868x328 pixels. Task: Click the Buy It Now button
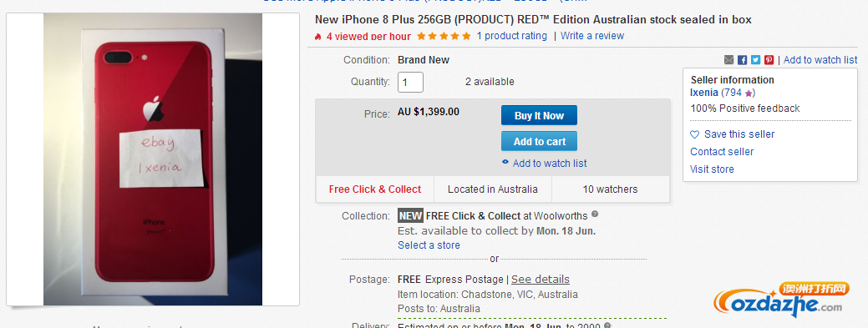pyautogui.click(x=539, y=116)
